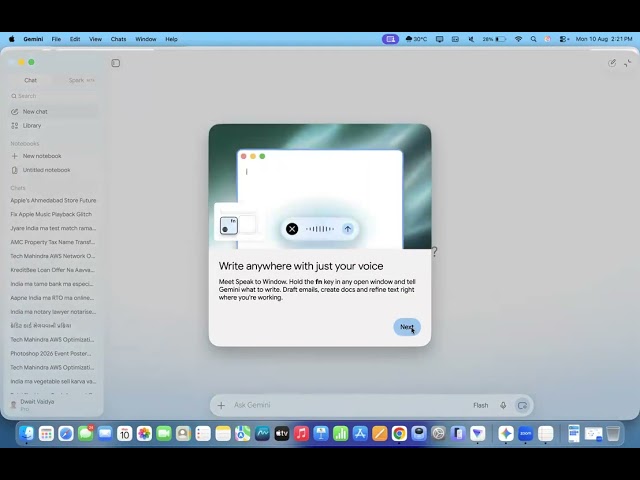Open the Chats menu
Screen dimensions: 640x480
click(x=118, y=39)
